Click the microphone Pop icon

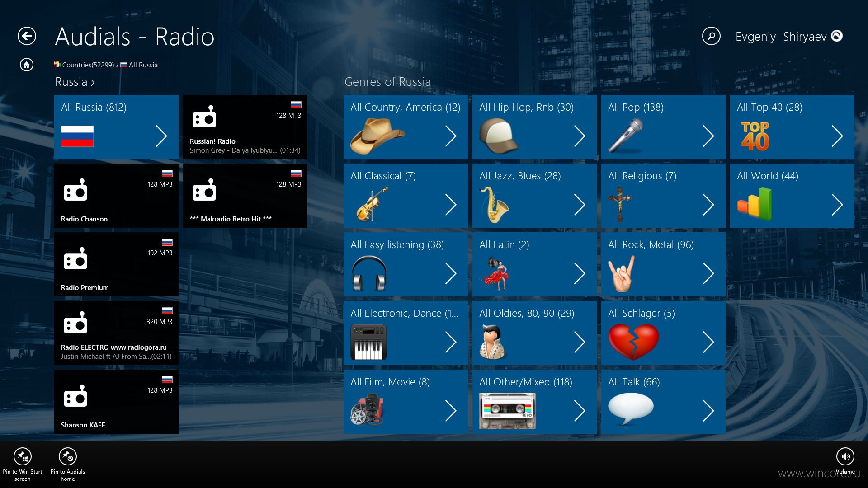click(x=626, y=135)
